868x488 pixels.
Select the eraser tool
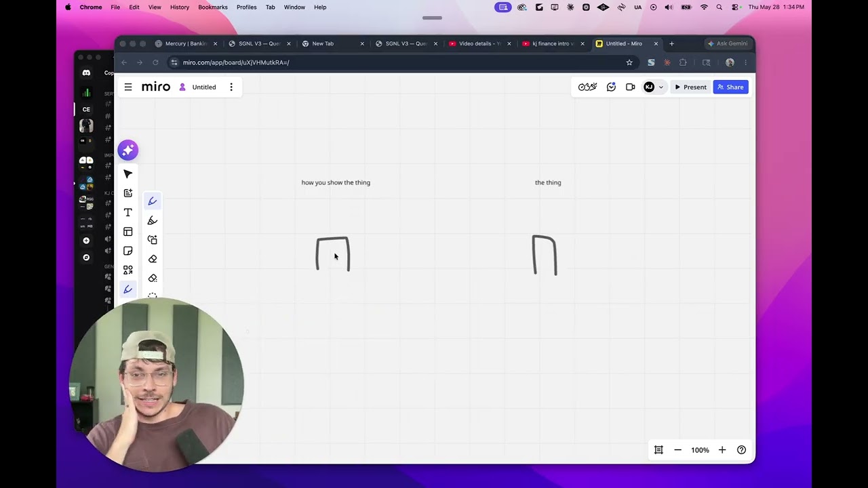[152, 259]
